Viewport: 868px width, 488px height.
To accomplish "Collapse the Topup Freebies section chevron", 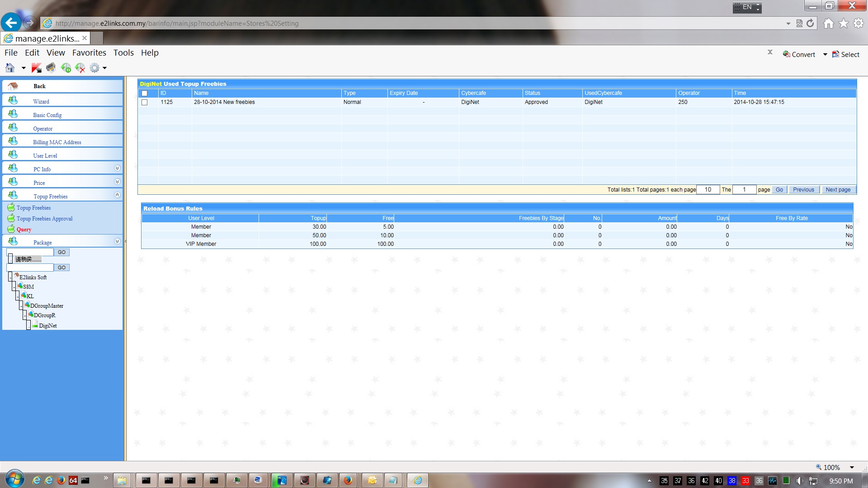I will 117,195.
